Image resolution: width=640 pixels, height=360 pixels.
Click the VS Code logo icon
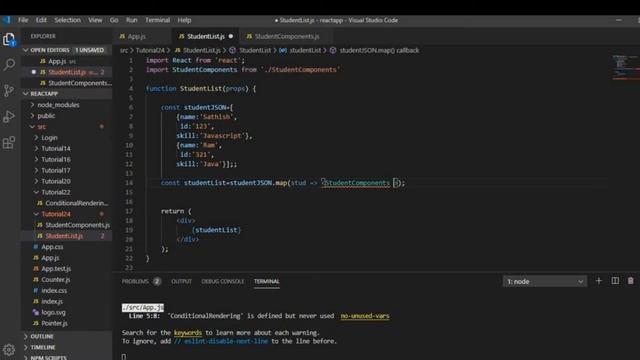pos(7,20)
